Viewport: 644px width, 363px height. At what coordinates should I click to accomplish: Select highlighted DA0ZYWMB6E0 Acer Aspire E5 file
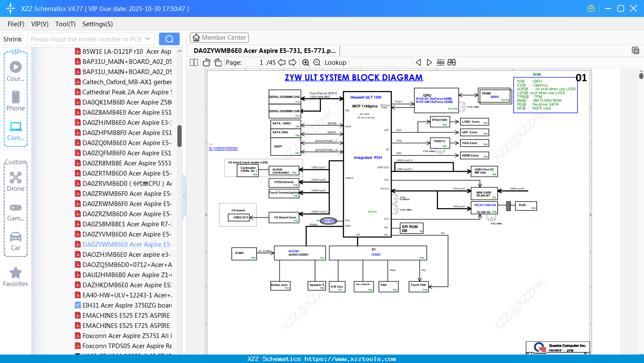click(123, 244)
